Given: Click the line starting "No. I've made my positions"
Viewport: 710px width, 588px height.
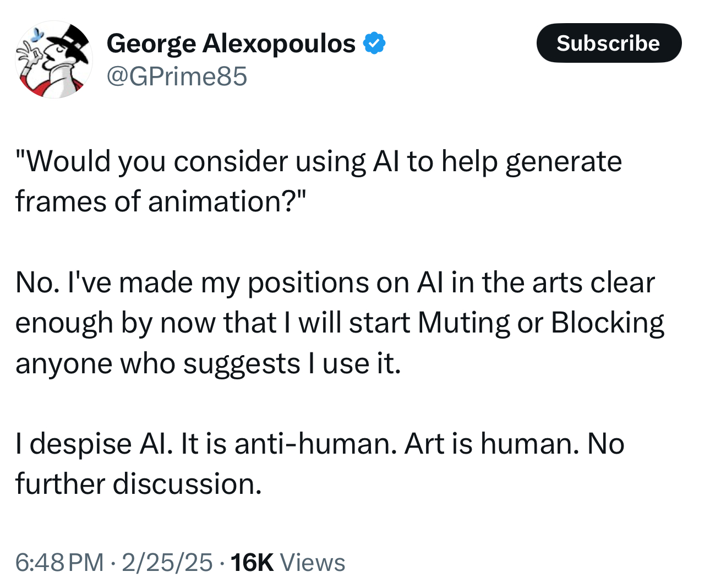Looking at the screenshot, I should pos(335,283).
